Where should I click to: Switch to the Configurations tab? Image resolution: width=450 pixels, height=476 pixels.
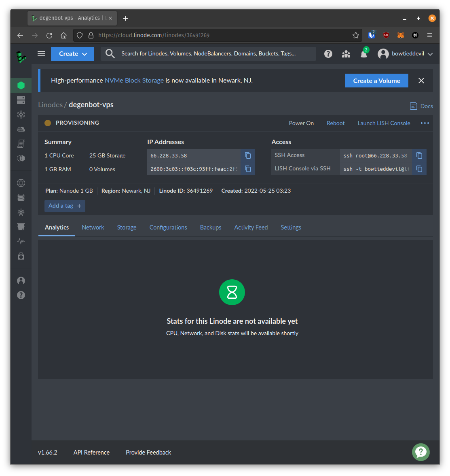tap(168, 227)
